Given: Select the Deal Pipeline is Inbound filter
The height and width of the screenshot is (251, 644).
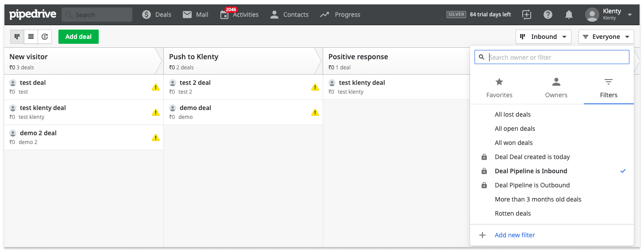Looking at the screenshot, I should (x=531, y=171).
